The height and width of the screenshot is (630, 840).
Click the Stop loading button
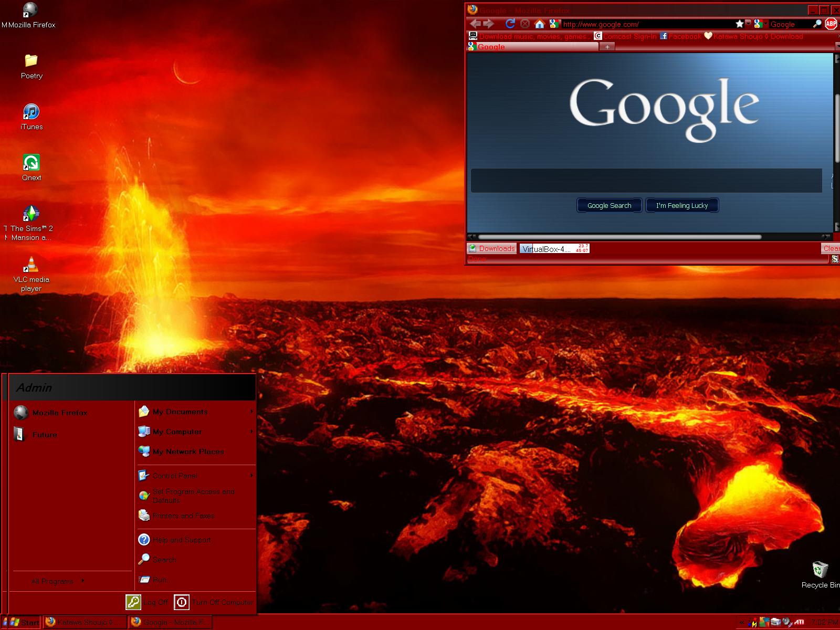[524, 24]
